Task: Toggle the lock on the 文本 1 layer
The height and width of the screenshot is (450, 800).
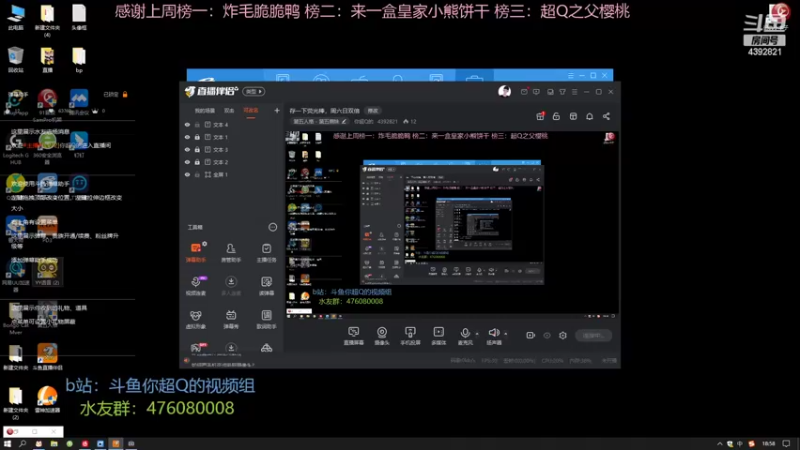Action: point(197,137)
